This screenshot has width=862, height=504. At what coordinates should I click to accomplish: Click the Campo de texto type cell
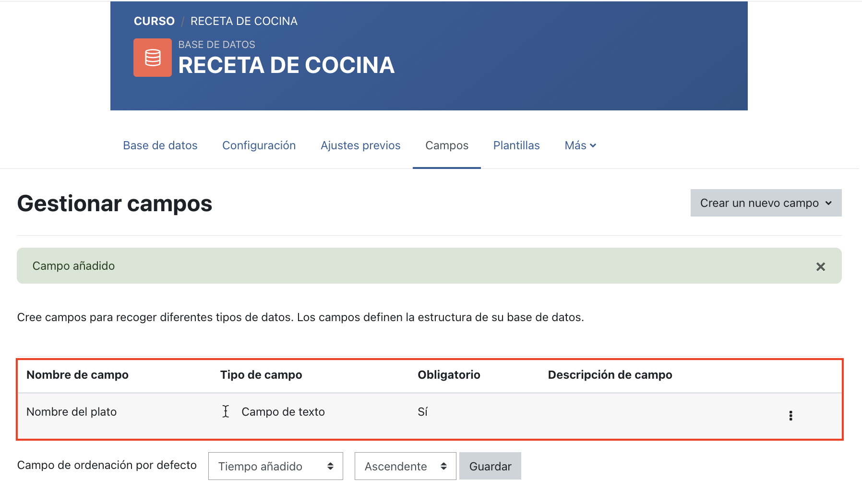(283, 412)
